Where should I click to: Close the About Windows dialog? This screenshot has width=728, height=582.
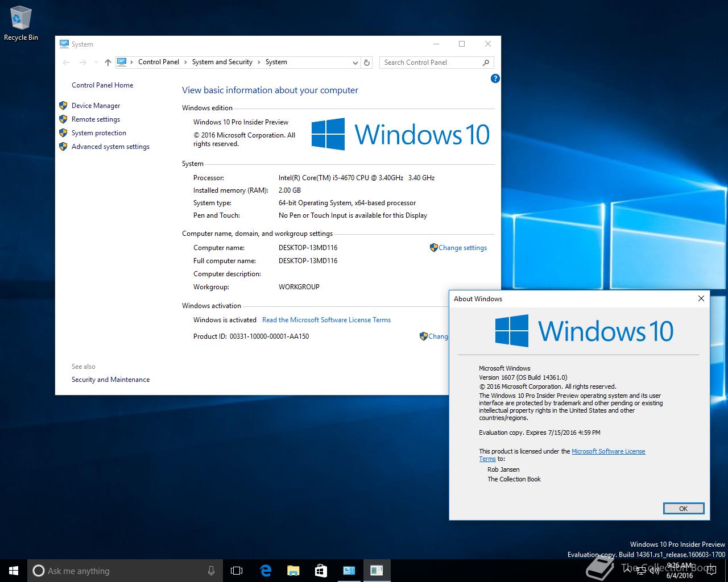click(701, 298)
